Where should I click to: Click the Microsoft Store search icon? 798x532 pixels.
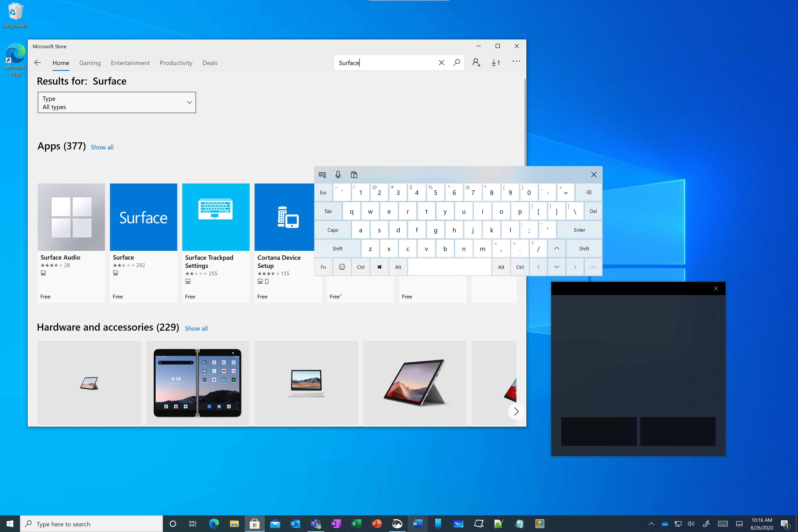click(x=457, y=62)
